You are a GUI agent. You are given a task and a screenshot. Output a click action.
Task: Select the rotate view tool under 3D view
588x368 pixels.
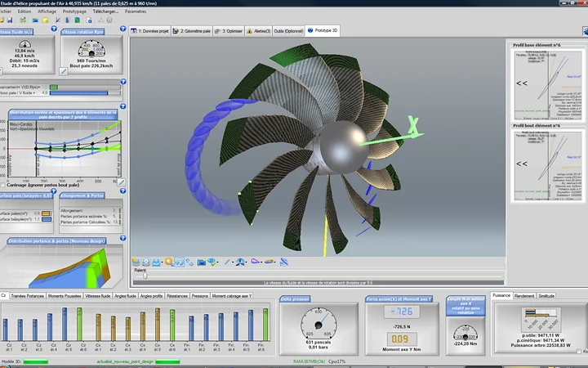pyautogui.click(x=180, y=263)
